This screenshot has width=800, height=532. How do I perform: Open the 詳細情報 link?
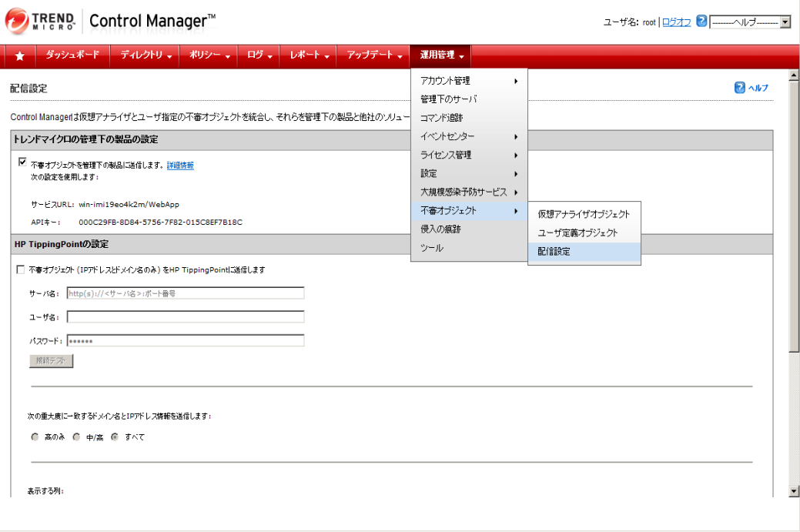point(180,165)
